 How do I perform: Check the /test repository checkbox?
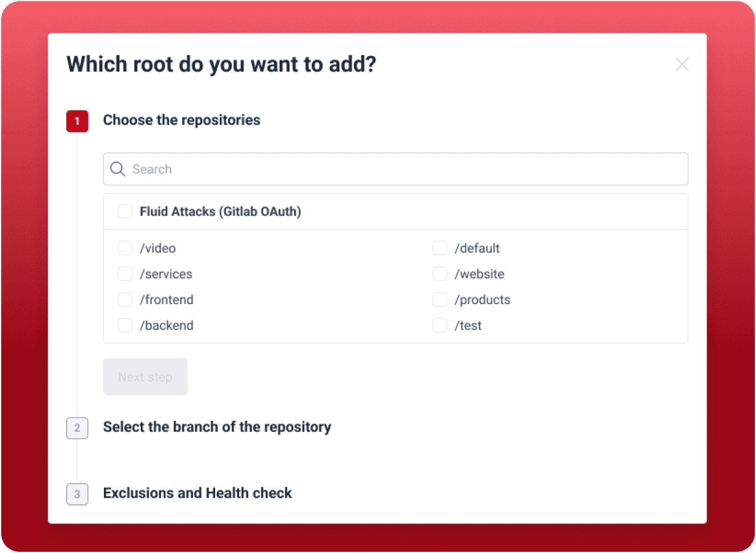[439, 326]
